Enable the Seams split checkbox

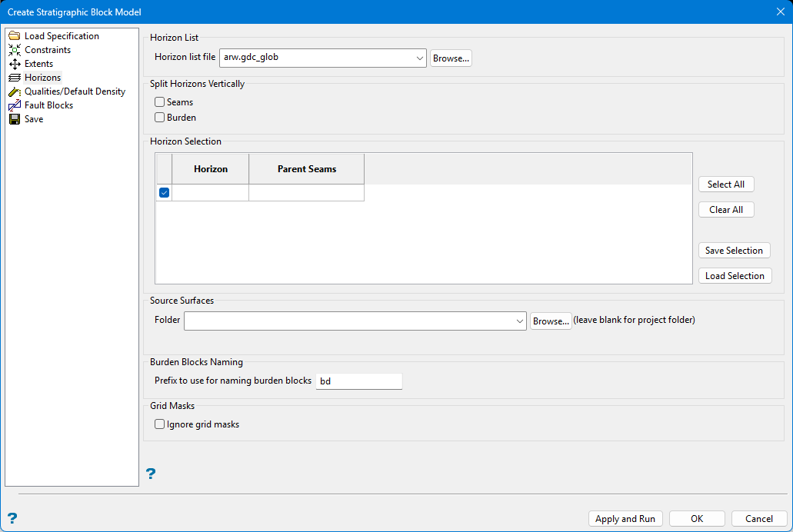pos(160,102)
